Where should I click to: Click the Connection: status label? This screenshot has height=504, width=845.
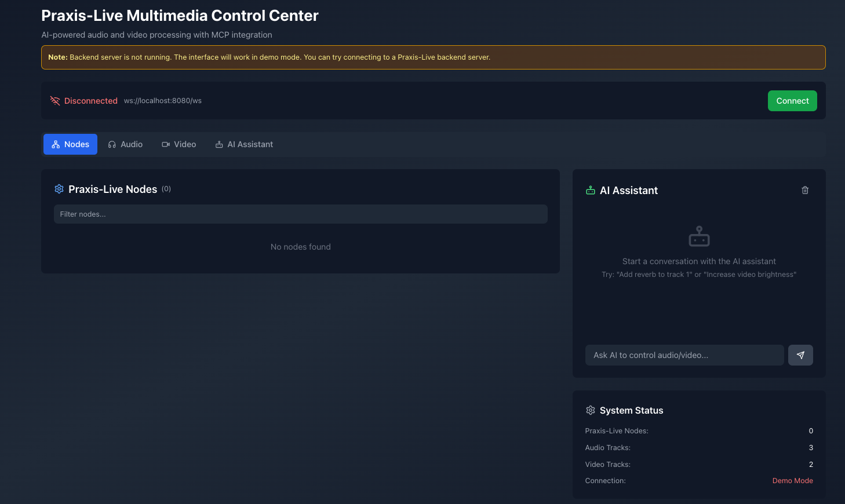(606, 481)
